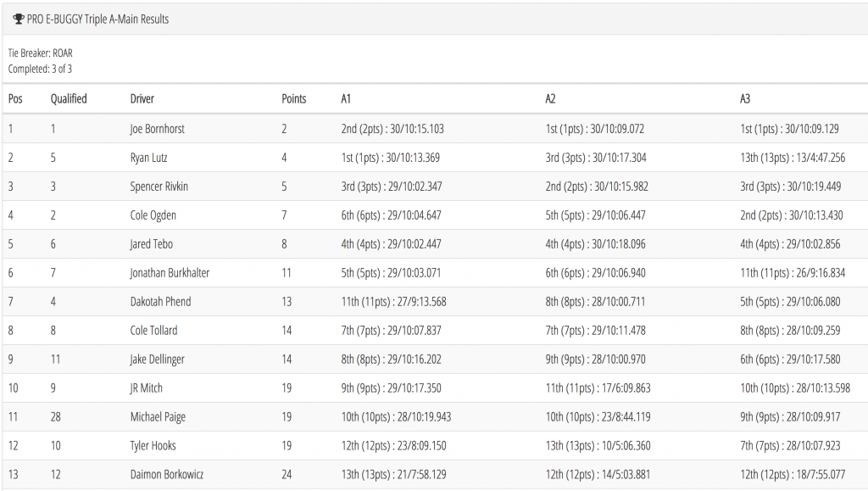Viewport: 868px width, 491px height.
Task: Click Michael Paige's driver name
Action: coord(158,416)
